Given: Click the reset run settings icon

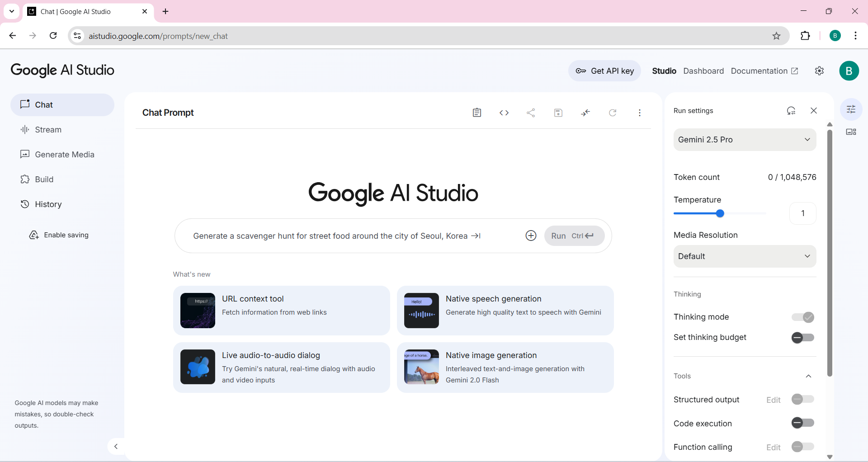Looking at the screenshot, I should tap(791, 111).
